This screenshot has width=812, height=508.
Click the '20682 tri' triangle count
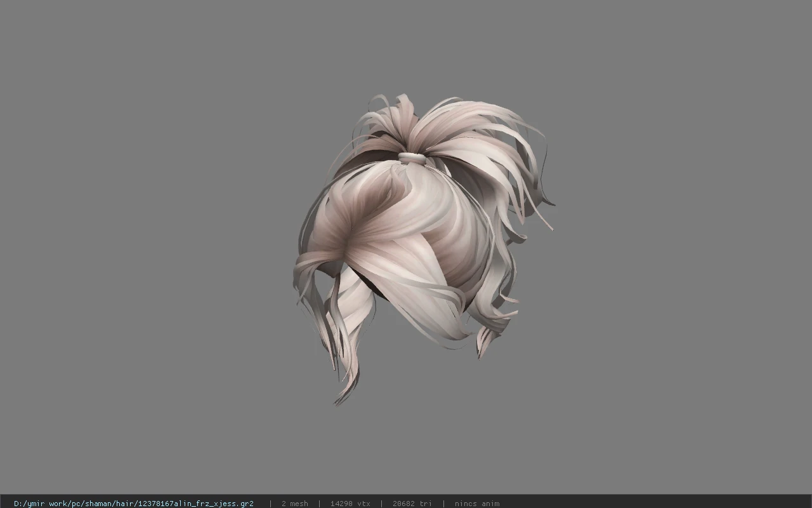(412, 504)
